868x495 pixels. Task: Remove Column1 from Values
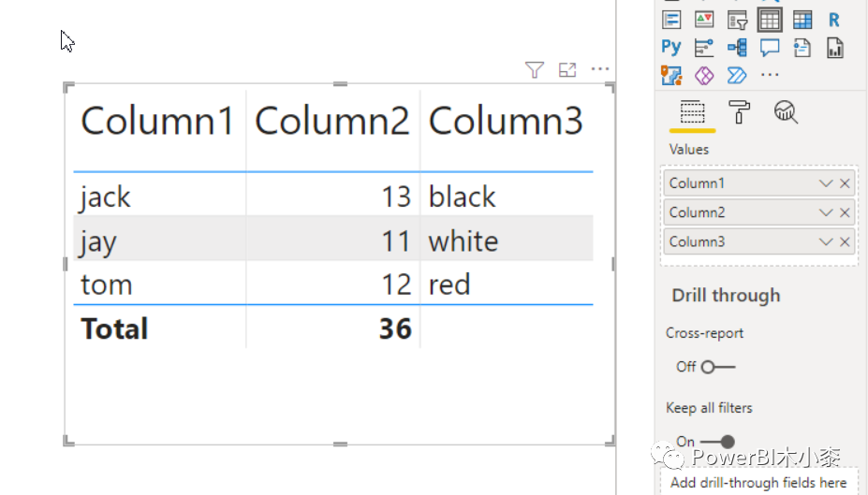845,183
